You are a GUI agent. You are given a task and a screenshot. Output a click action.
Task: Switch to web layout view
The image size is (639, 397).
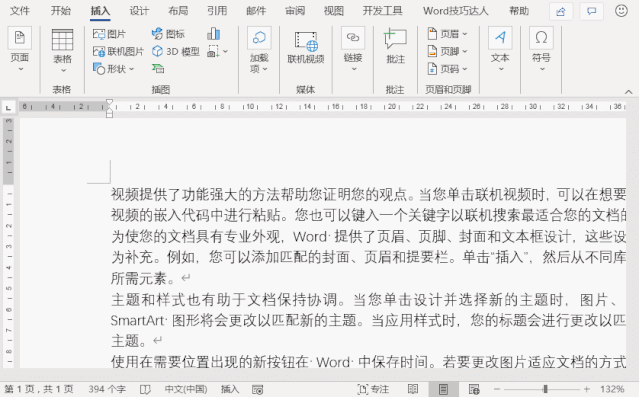coord(474,390)
